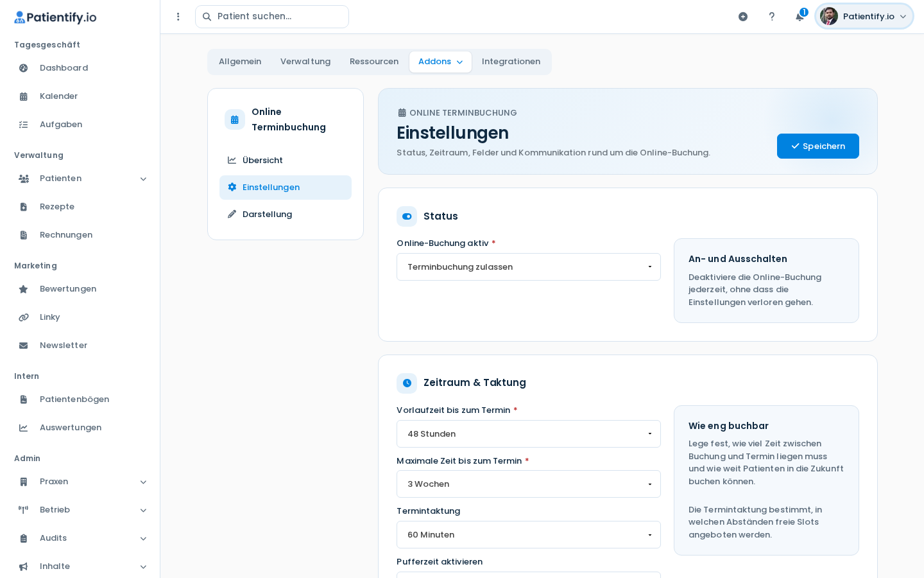924x578 pixels.
Task: Switch to the Integrationen tab
Action: point(511,62)
